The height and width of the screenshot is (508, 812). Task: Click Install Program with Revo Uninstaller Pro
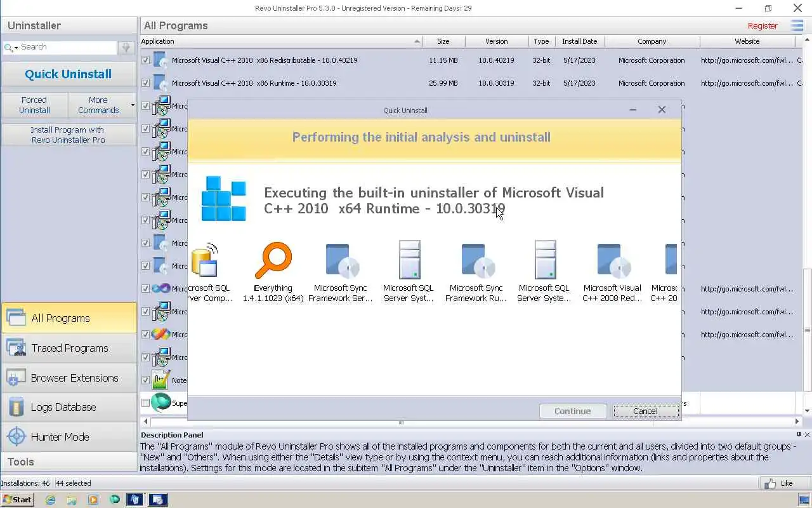point(69,135)
